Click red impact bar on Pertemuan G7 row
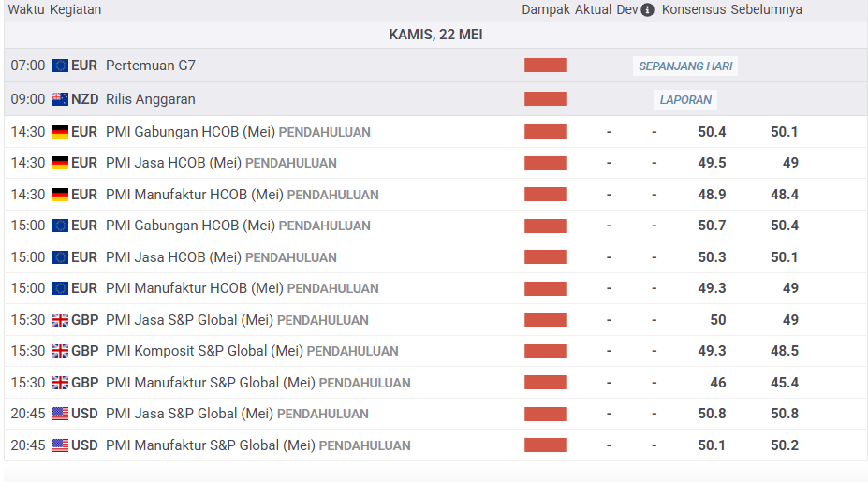 545,66
